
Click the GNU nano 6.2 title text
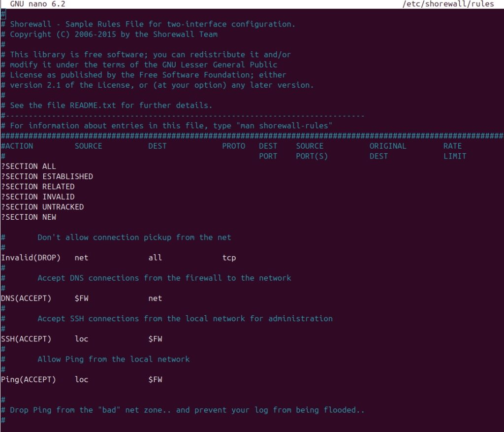[x=37, y=4]
